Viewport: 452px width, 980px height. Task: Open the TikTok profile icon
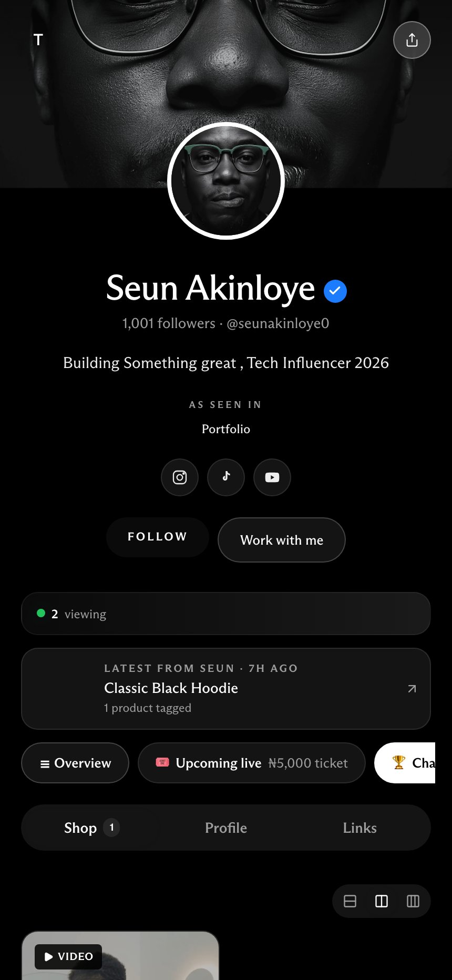(226, 477)
